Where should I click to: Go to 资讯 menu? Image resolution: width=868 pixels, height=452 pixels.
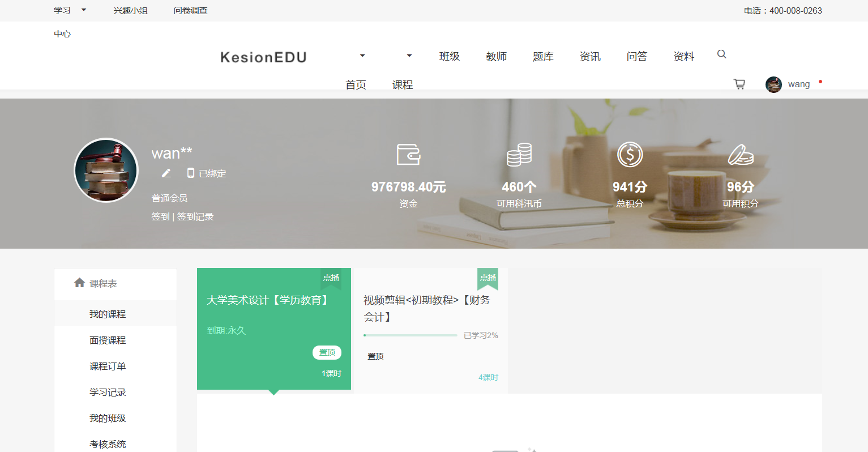pos(590,57)
